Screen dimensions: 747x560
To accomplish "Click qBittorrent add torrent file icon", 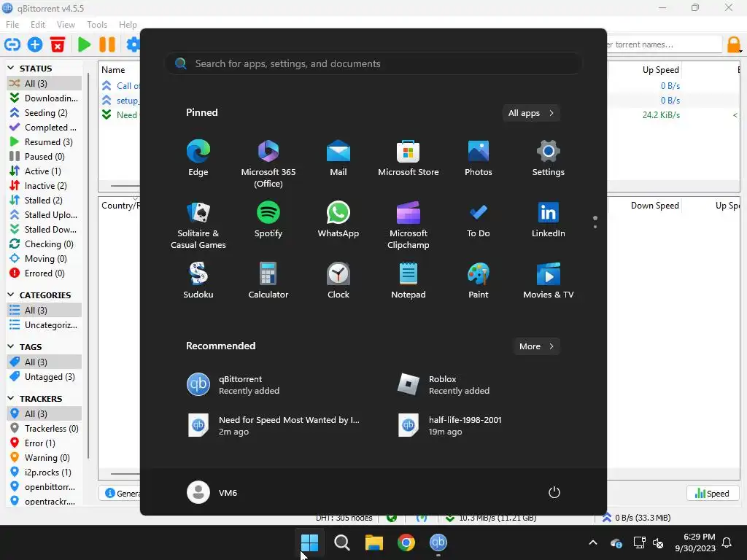I will click(x=35, y=44).
